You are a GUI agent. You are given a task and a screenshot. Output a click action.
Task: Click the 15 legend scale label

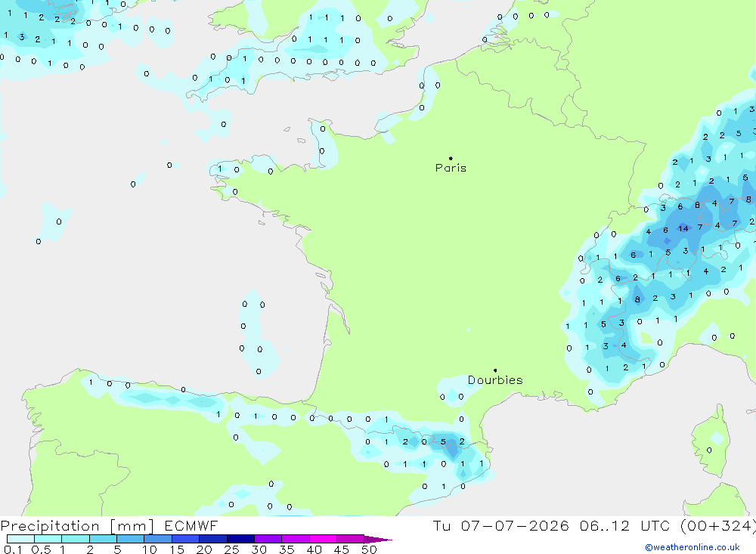(177, 549)
